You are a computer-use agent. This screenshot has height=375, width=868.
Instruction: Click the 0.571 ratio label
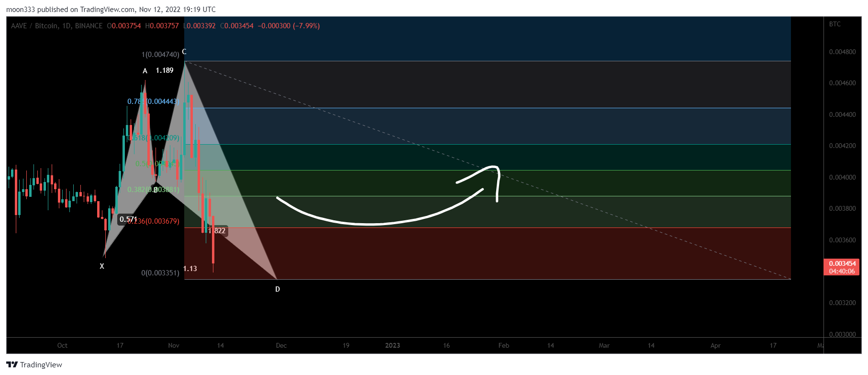pyautogui.click(x=128, y=219)
